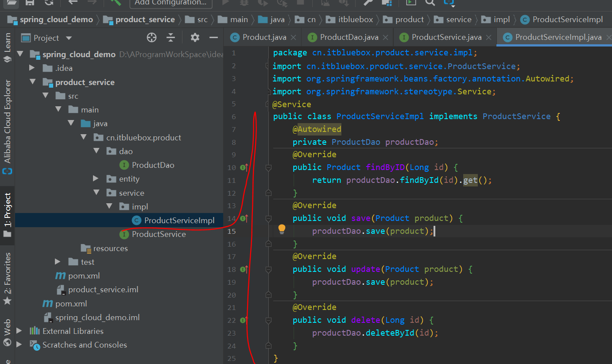Image resolution: width=612 pixels, height=364 pixels.
Task: Click implements gutter marker on line 18
Action: 244,269
